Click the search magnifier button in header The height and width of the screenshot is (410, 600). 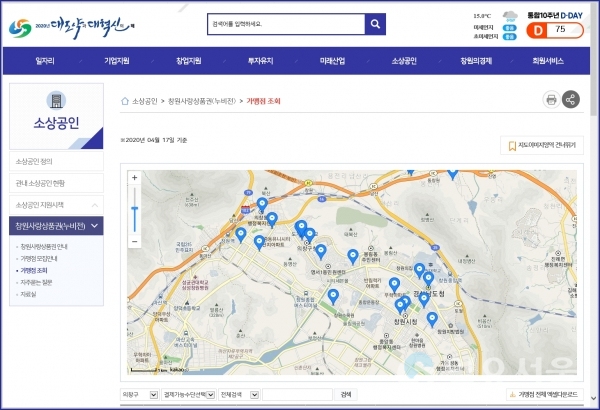point(375,24)
